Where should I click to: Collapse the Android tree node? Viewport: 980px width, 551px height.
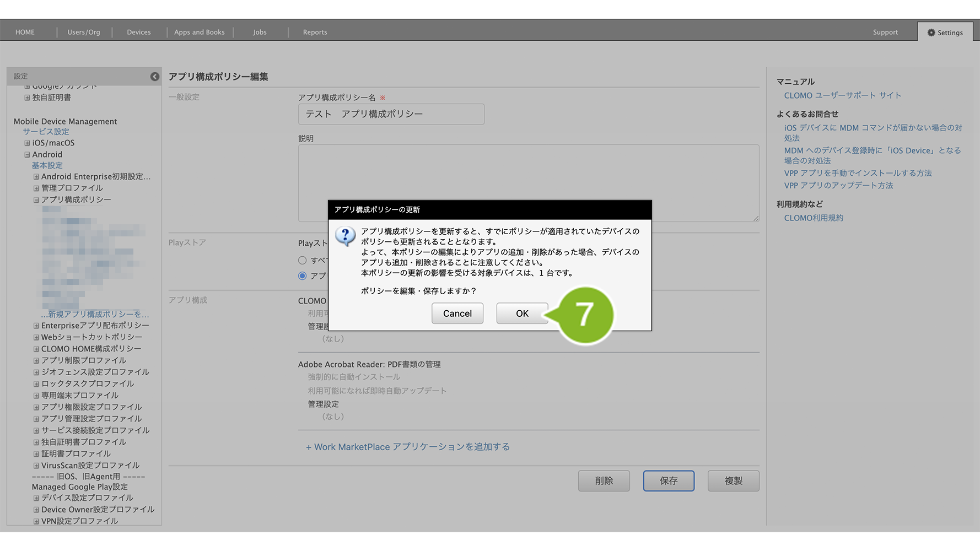[27, 155]
